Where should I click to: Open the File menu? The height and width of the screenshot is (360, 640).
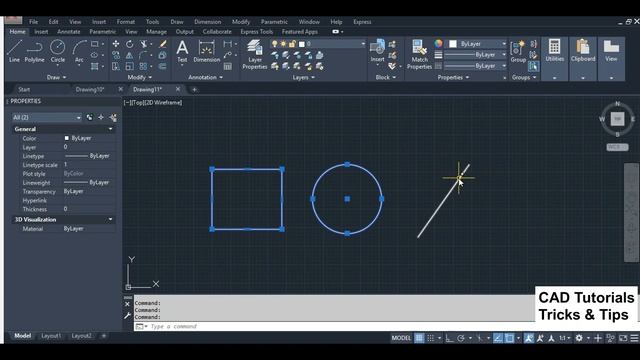[33, 22]
